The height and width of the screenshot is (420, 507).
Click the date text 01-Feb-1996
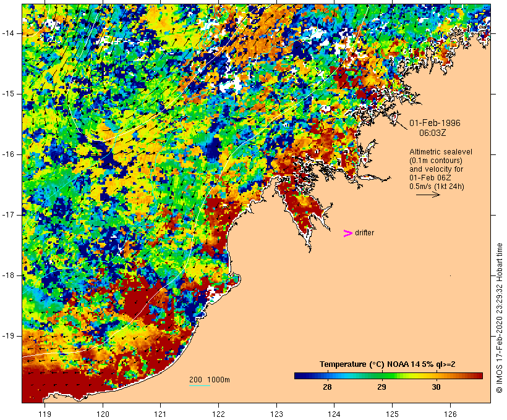[435, 123]
